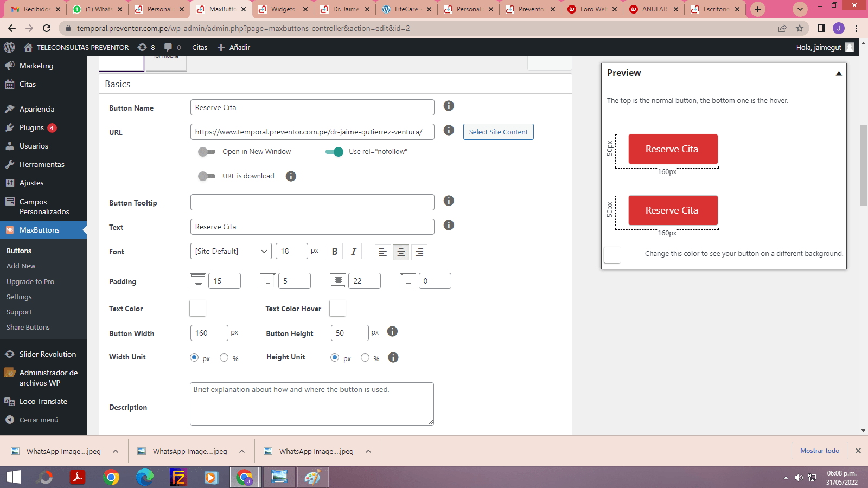The width and height of the screenshot is (868, 488).
Task: Toggle italic font style
Action: coord(354,252)
